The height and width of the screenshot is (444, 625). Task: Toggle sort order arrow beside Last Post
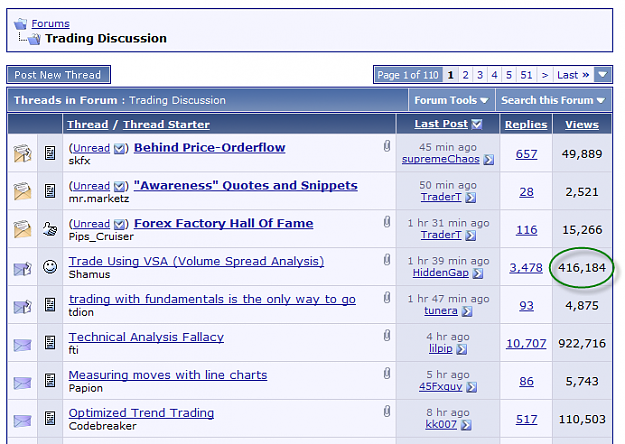coord(477,124)
